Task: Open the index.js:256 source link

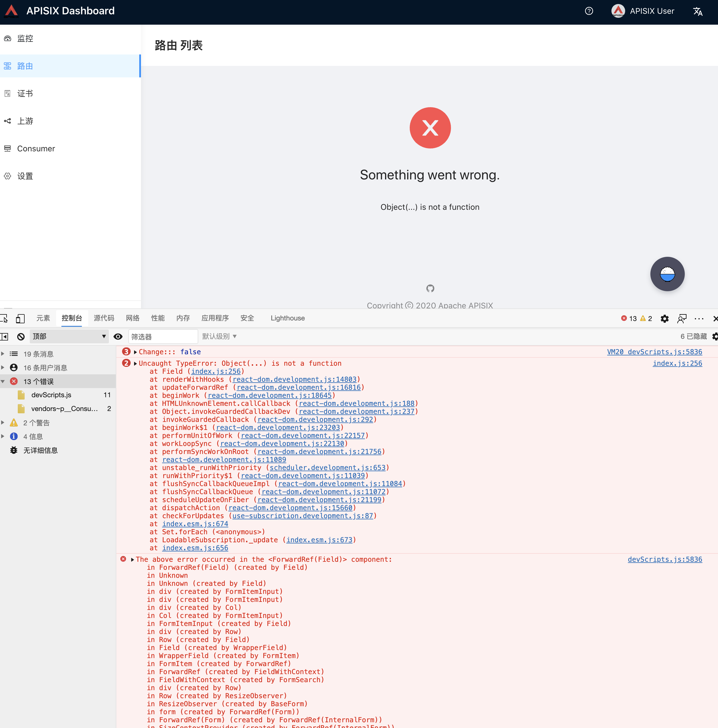Action: [x=677, y=363]
